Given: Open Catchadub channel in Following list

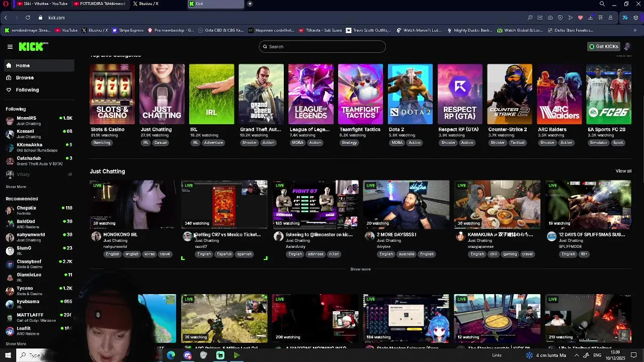Looking at the screenshot, I should click(x=39, y=161).
